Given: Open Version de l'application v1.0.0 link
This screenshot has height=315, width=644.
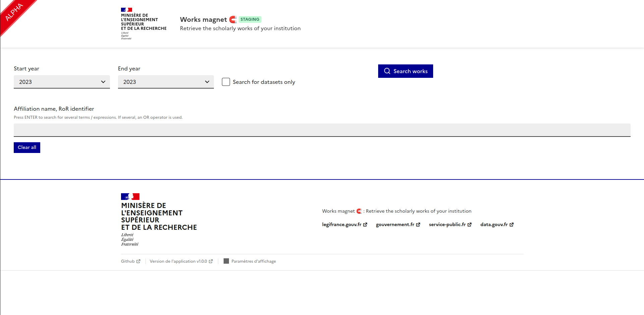Looking at the screenshot, I should pos(178,261).
